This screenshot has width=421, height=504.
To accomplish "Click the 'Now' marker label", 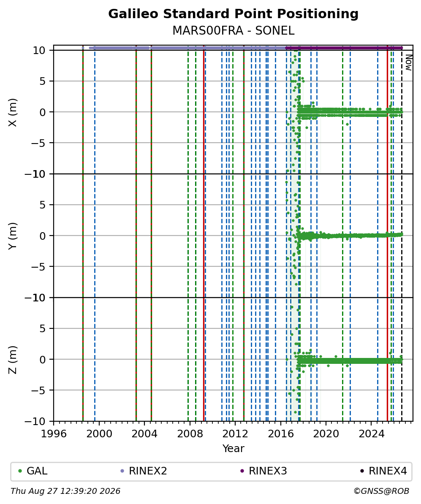I will point(409,62).
